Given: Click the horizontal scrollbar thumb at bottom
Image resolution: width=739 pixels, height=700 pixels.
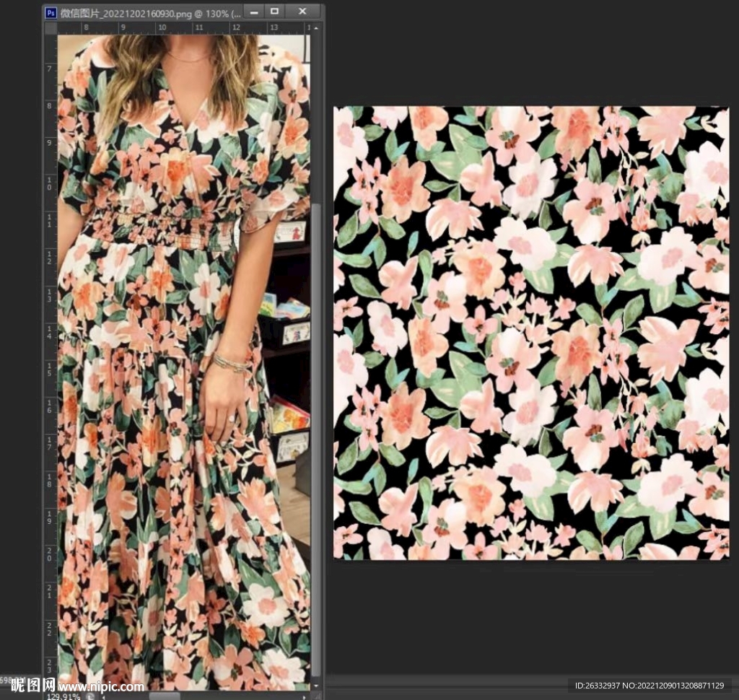Looking at the screenshot, I should click(165, 696).
